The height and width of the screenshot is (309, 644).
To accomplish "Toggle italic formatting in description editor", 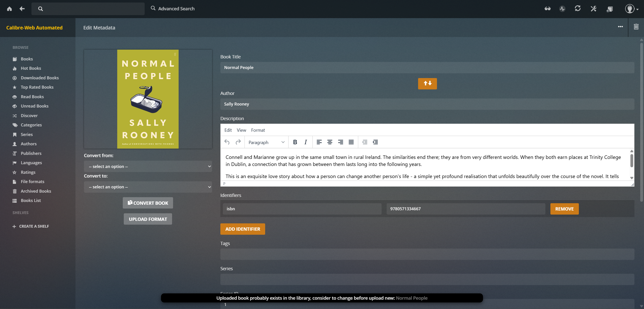I will coord(306,142).
